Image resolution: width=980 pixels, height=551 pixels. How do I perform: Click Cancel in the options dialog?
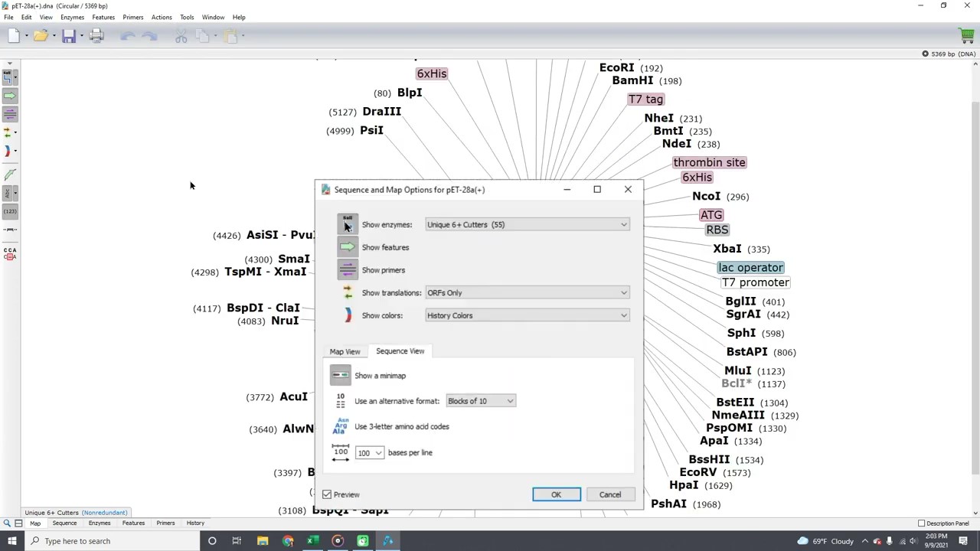[610, 494]
